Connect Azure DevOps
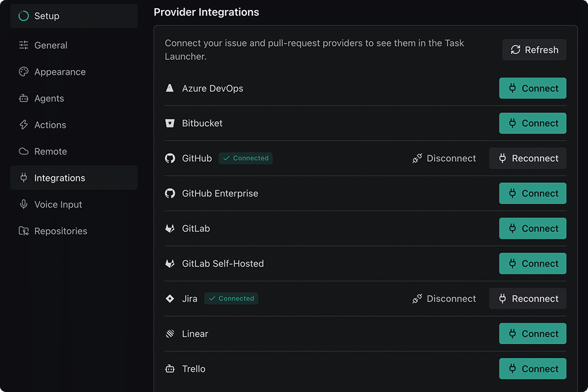 pyautogui.click(x=533, y=88)
